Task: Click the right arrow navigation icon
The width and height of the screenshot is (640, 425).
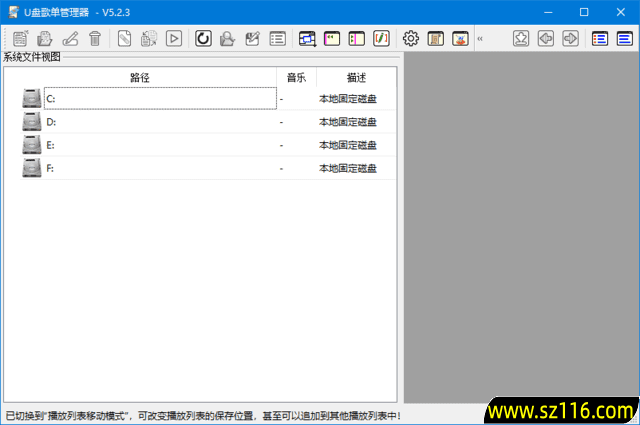Action: (571, 38)
